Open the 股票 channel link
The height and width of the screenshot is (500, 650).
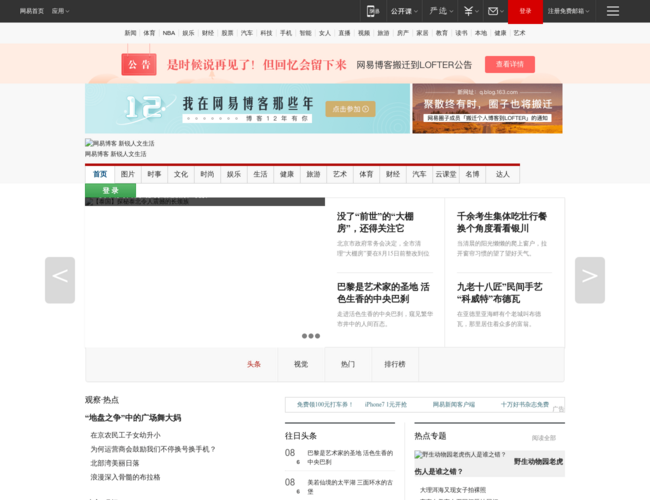click(x=227, y=33)
